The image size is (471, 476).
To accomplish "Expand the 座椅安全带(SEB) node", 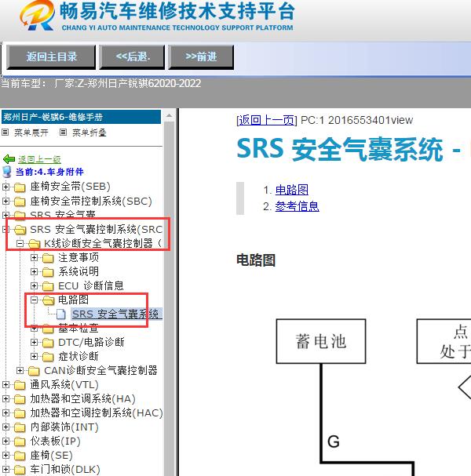I will (5, 187).
